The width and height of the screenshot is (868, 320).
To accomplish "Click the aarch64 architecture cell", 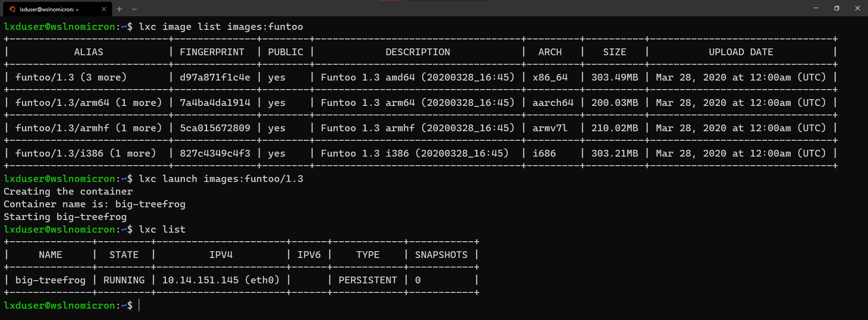I will point(553,103).
